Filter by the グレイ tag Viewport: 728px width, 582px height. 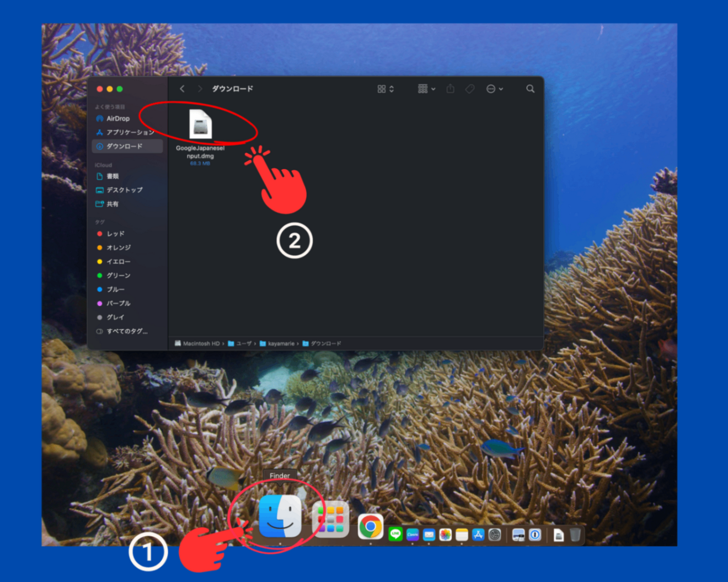pyautogui.click(x=127, y=317)
